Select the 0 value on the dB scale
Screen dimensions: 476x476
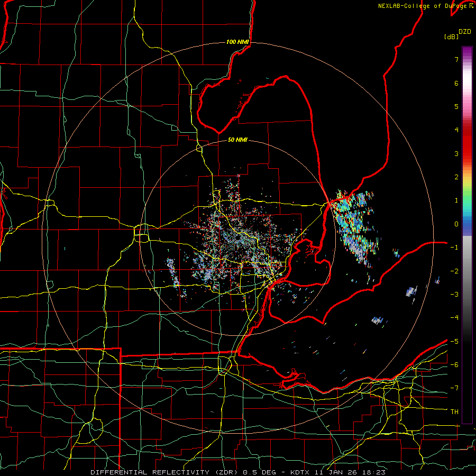[456, 224]
